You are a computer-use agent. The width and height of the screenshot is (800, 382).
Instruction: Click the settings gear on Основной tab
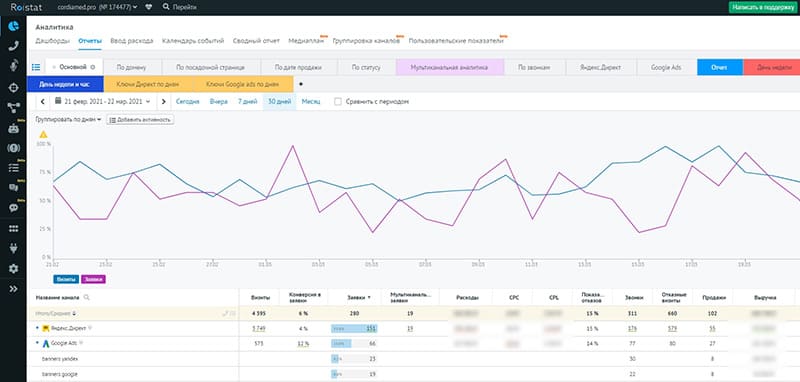pyautogui.click(x=92, y=67)
